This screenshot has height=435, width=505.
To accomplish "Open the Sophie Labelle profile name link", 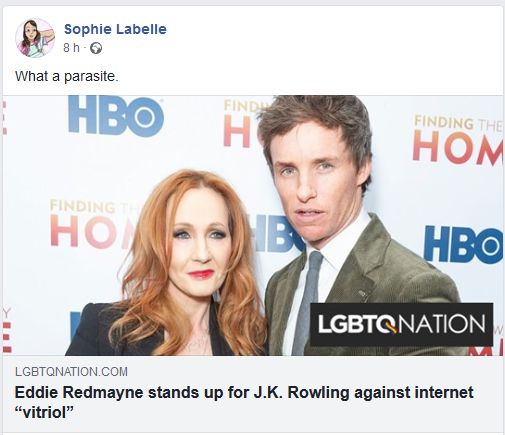I will 115,29.
